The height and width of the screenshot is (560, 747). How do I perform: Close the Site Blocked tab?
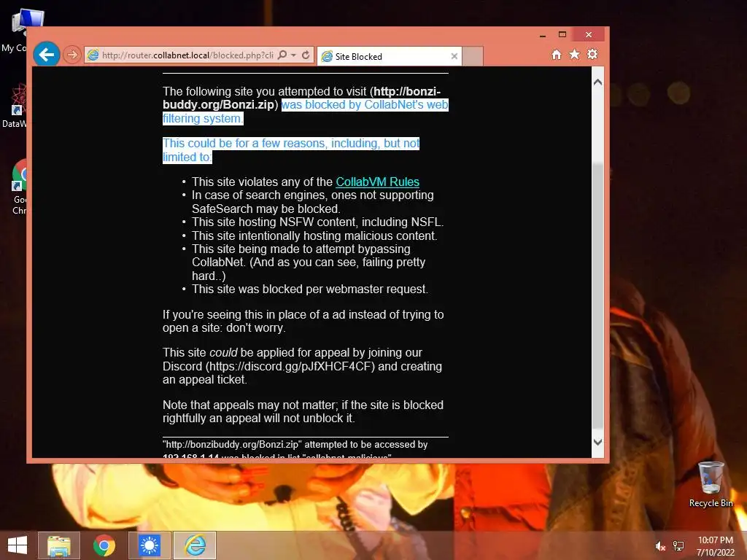pos(454,56)
